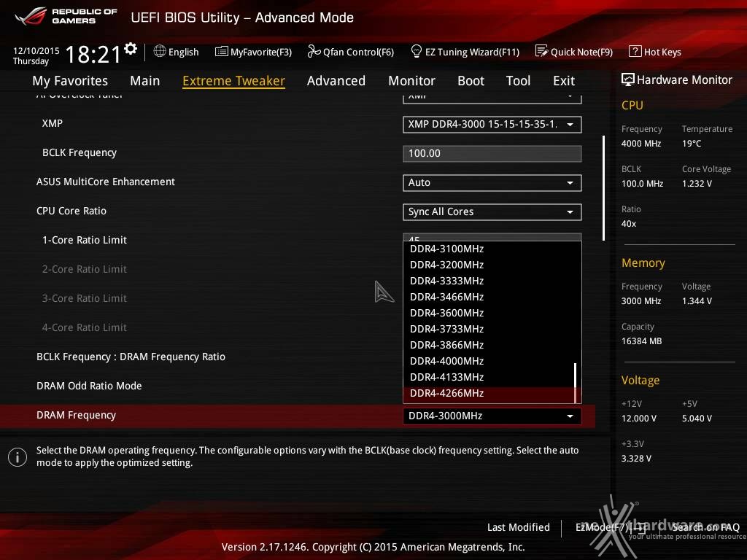Click the Hot Keys question mark icon

(x=635, y=52)
